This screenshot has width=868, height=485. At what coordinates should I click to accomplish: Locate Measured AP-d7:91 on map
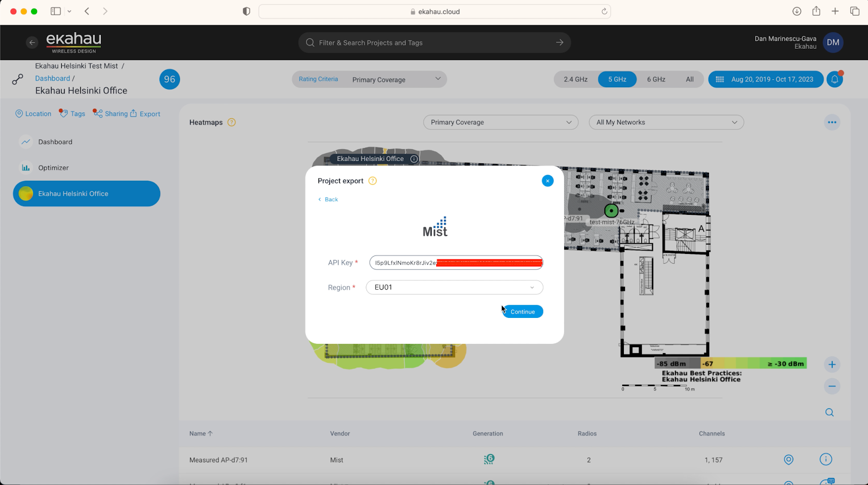[x=789, y=460]
